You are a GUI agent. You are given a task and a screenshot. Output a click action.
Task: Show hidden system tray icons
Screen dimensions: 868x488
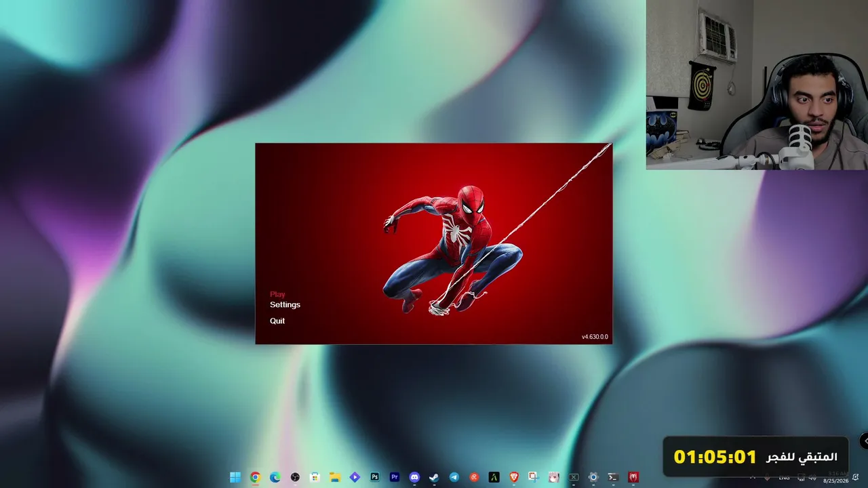click(x=751, y=477)
